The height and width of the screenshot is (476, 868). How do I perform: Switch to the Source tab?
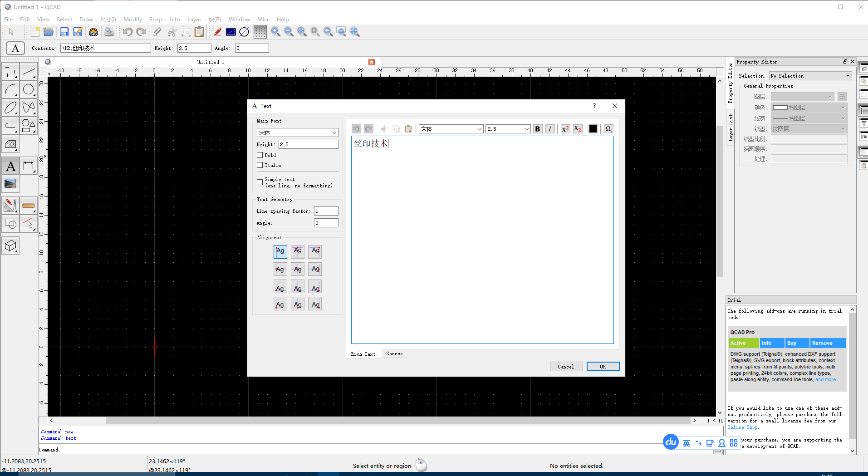pyautogui.click(x=394, y=353)
